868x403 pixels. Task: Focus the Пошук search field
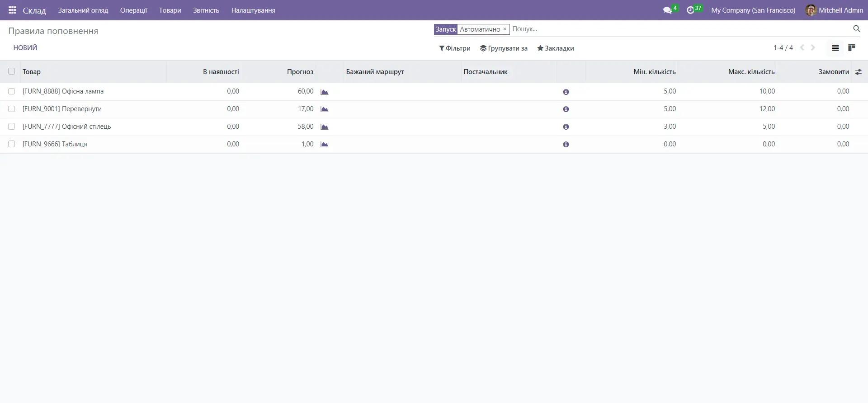(678, 29)
